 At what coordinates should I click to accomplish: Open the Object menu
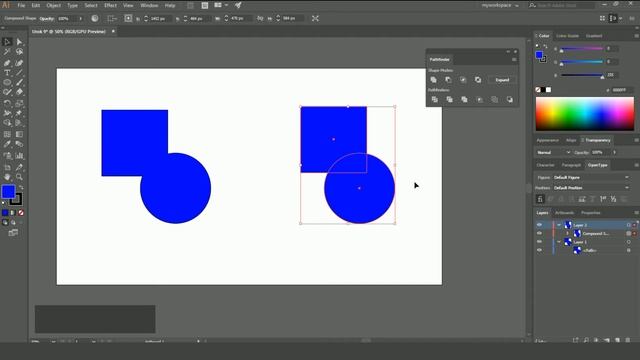53,5
